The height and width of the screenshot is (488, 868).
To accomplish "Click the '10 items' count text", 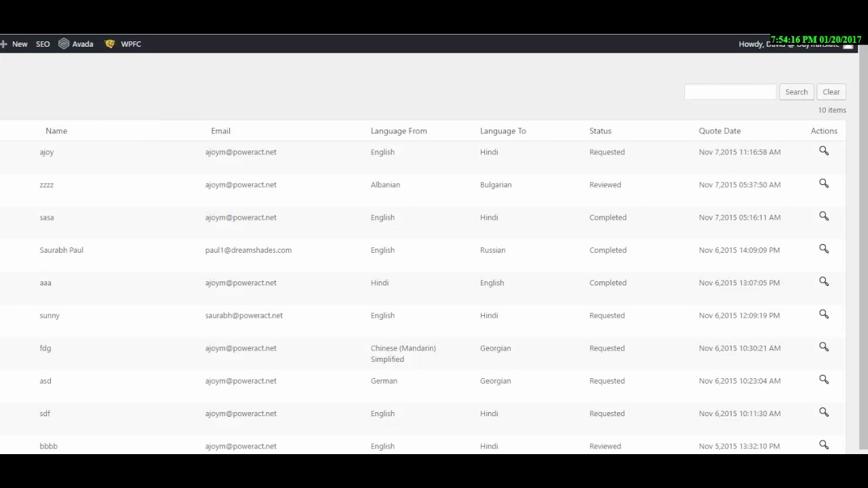I will point(832,110).
